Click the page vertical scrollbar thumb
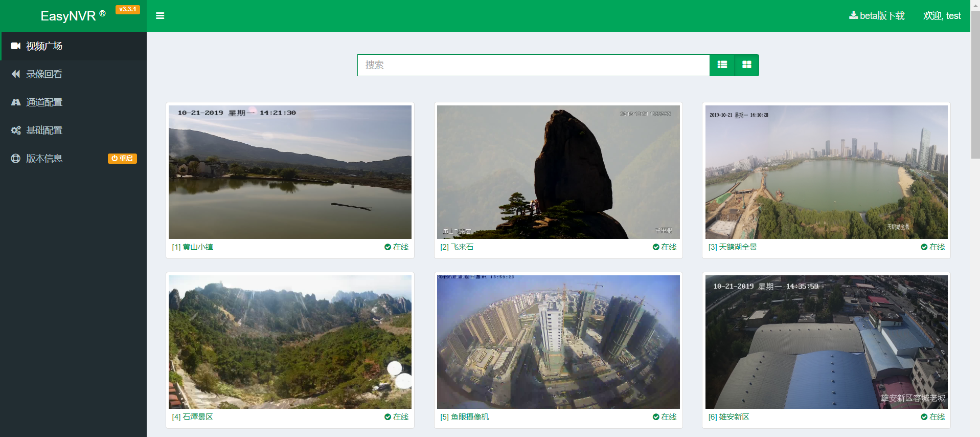The image size is (980, 437). (975, 85)
